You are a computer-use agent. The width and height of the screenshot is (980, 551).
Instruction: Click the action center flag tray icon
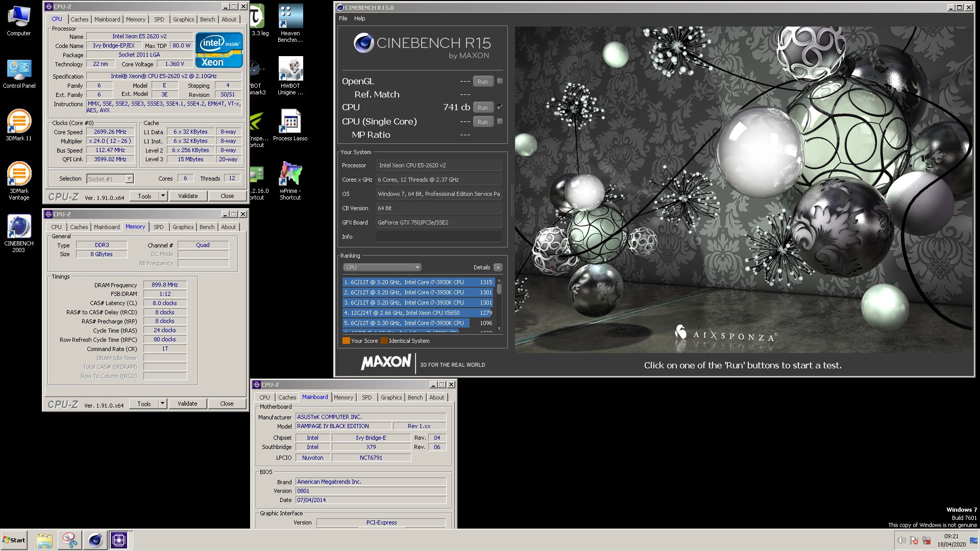click(x=914, y=540)
